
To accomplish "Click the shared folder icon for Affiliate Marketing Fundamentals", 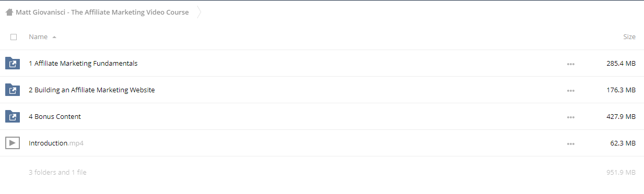I will click(13, 64).
